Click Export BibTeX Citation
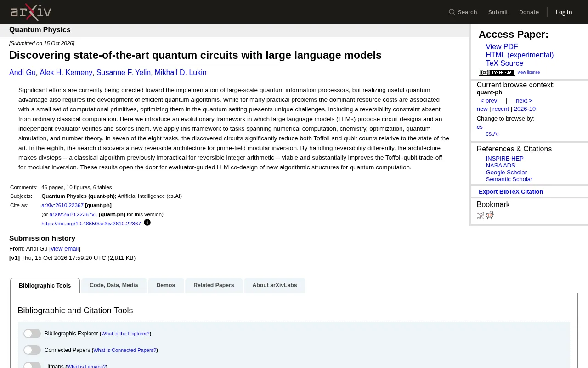Viewport: 588px width, 368px height. [511, 192]
